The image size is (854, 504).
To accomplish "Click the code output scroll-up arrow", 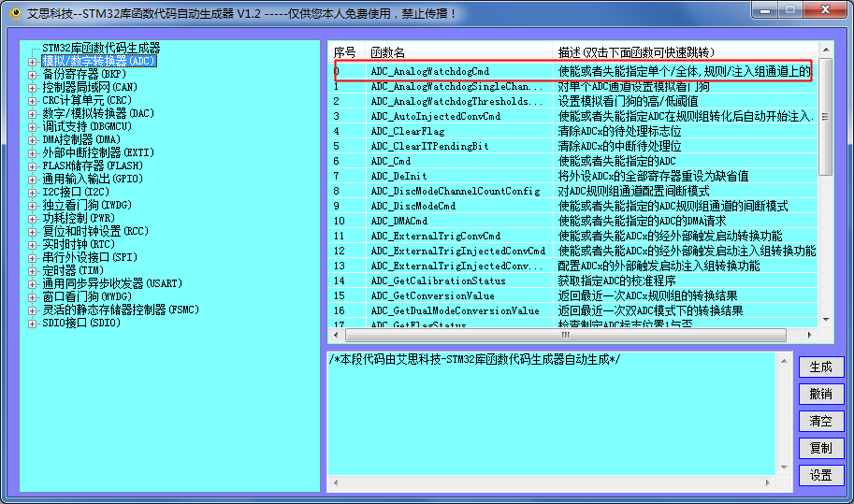I will [x=784, y=361].
